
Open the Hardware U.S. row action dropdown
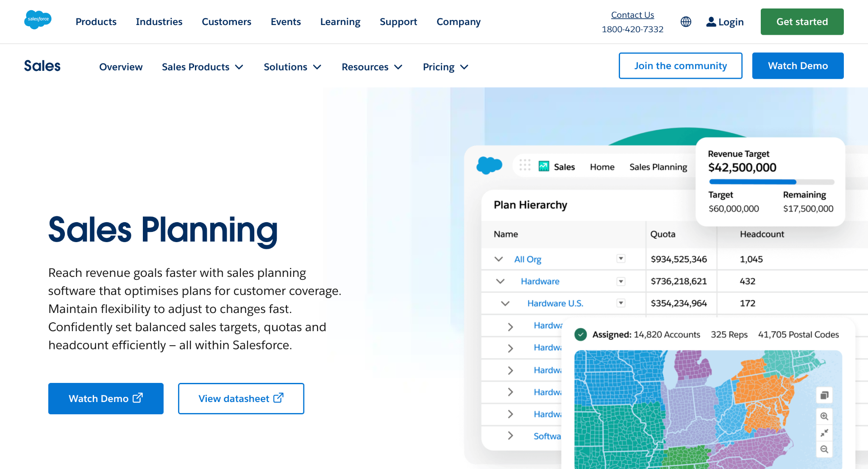pyautogui.click(x=621, y=303)
